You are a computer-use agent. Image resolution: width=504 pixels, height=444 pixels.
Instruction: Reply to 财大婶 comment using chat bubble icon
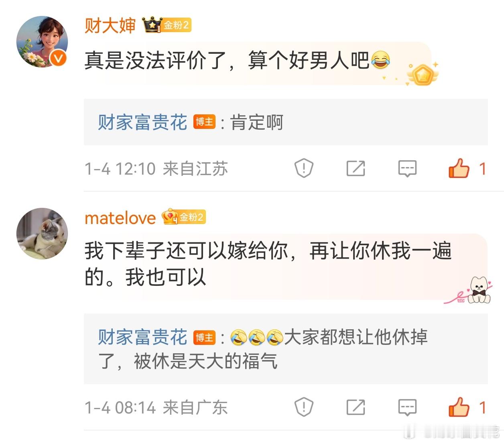click(407, 169)
